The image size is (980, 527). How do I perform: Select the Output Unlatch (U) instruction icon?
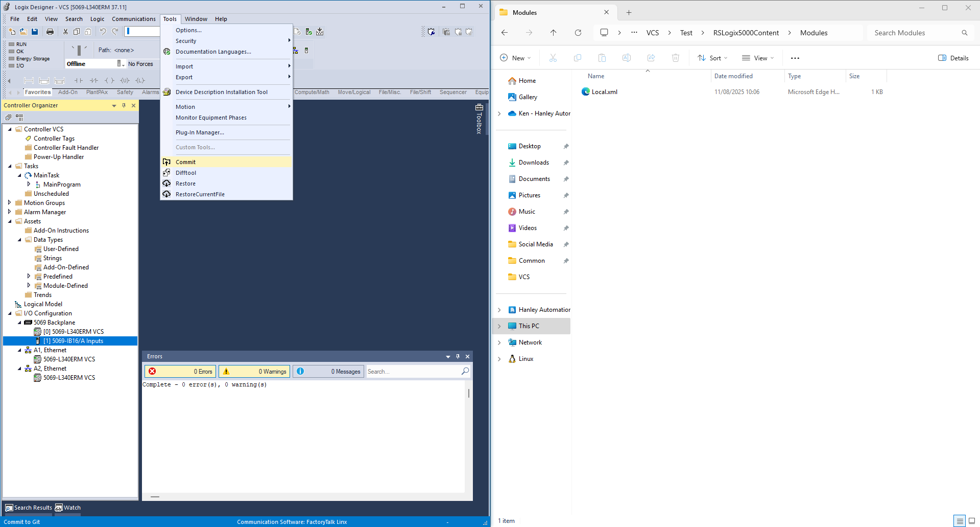125,80
